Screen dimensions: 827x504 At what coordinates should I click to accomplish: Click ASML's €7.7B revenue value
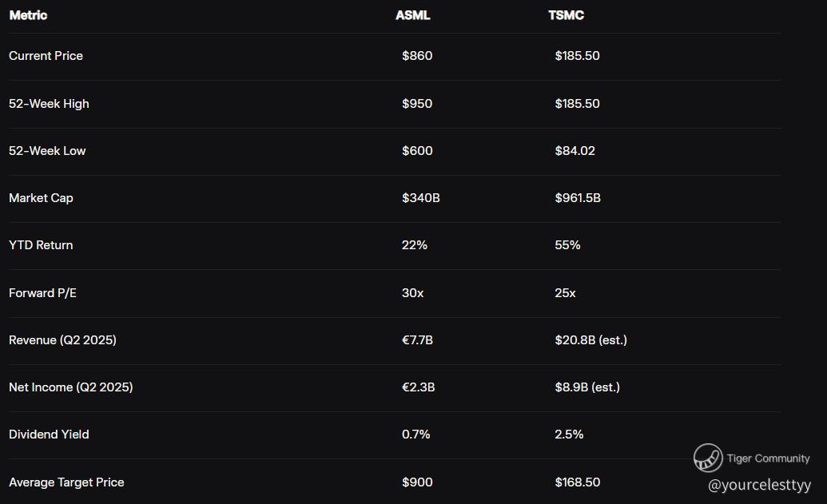pyautogui.click(x=417, y=340)
